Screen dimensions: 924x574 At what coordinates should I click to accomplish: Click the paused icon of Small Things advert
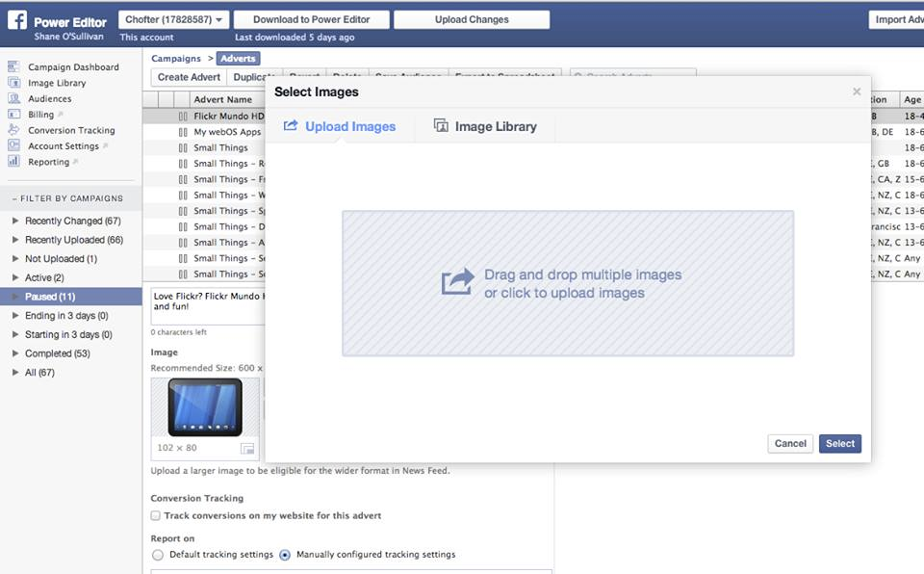tap(183, 148)
